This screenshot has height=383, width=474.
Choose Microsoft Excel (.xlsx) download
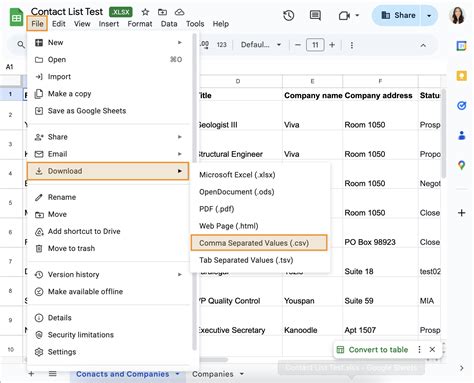237,175
